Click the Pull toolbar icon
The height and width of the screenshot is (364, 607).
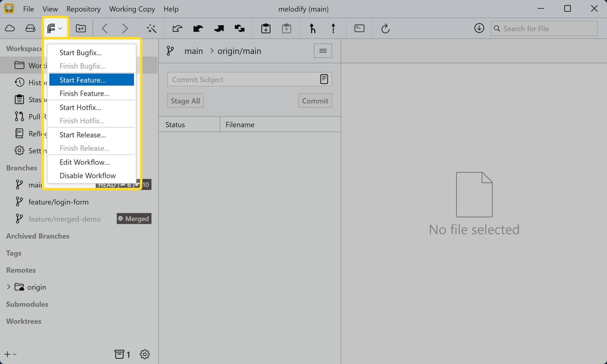coord(198,29)
